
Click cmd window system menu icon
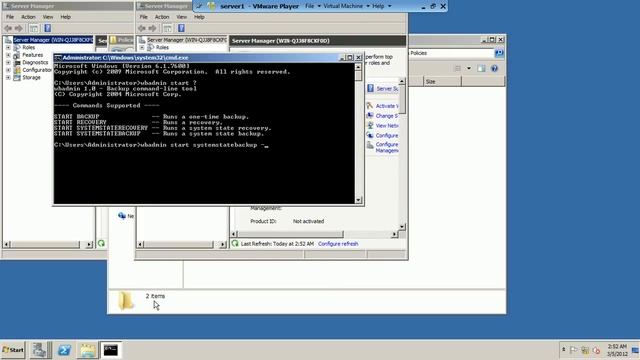coord(58,58)
